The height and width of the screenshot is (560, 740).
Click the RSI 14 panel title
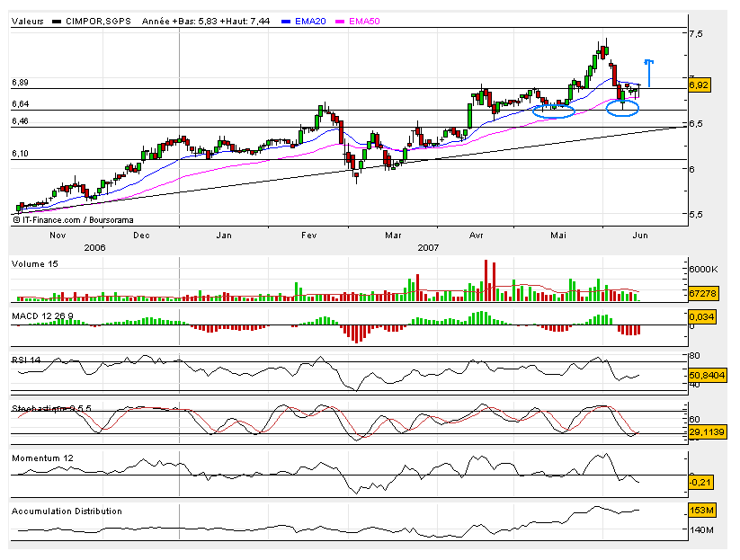26,360
